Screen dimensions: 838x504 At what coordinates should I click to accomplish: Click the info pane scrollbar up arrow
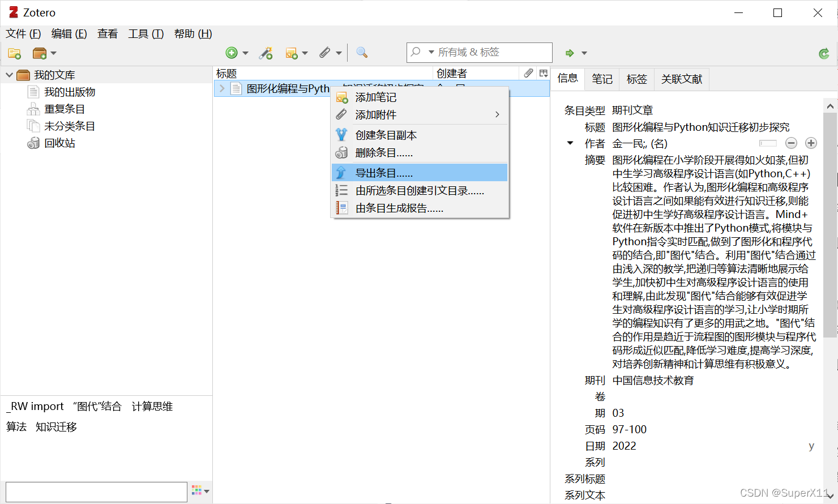(830, 106)
